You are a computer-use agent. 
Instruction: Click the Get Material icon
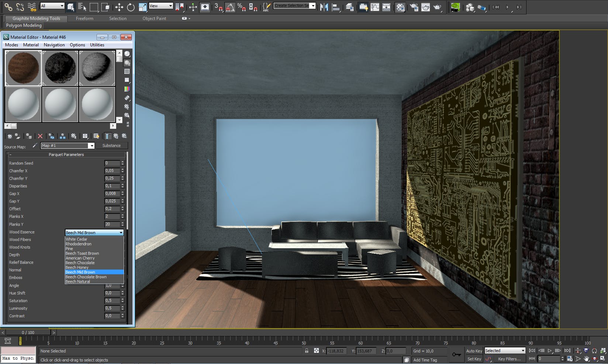click(9, 136)
